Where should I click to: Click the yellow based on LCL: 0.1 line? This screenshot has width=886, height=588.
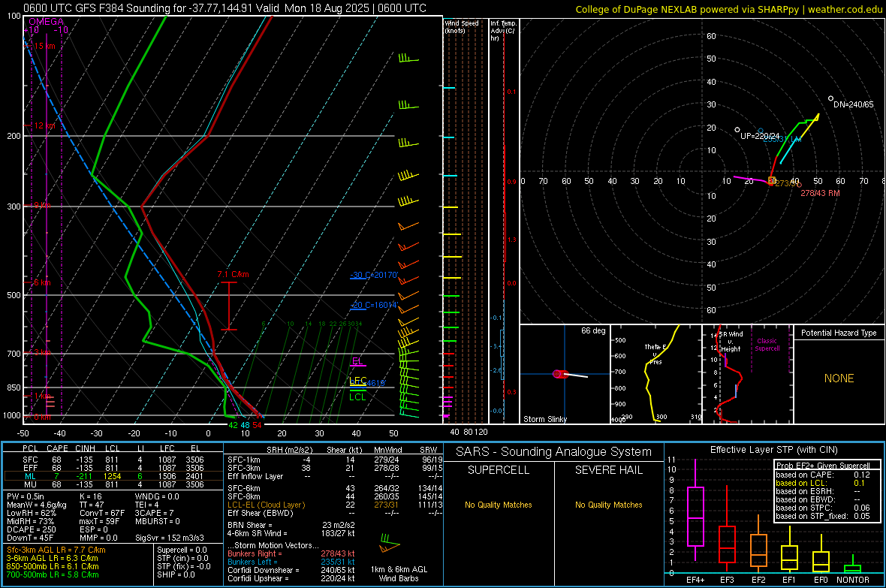[x=821, y=483]
